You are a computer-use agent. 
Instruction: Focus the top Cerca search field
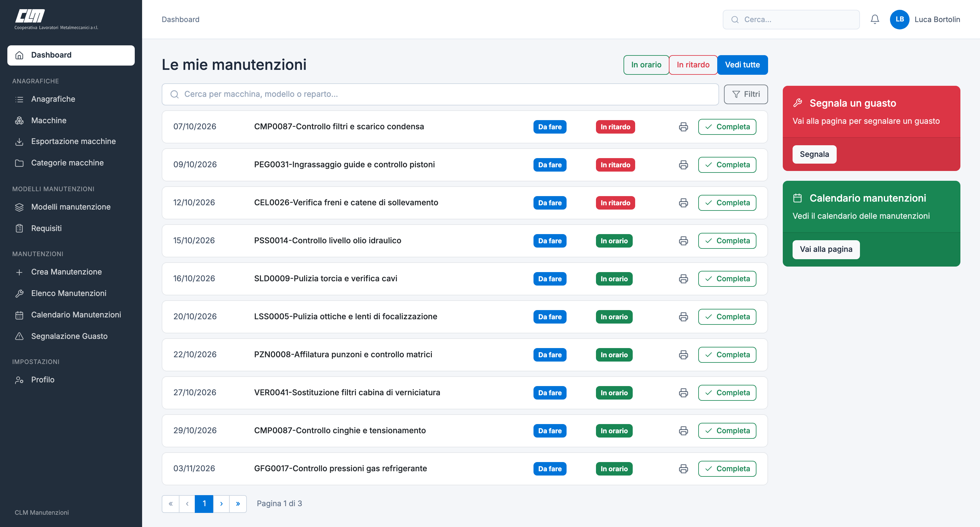click(791, 19)
